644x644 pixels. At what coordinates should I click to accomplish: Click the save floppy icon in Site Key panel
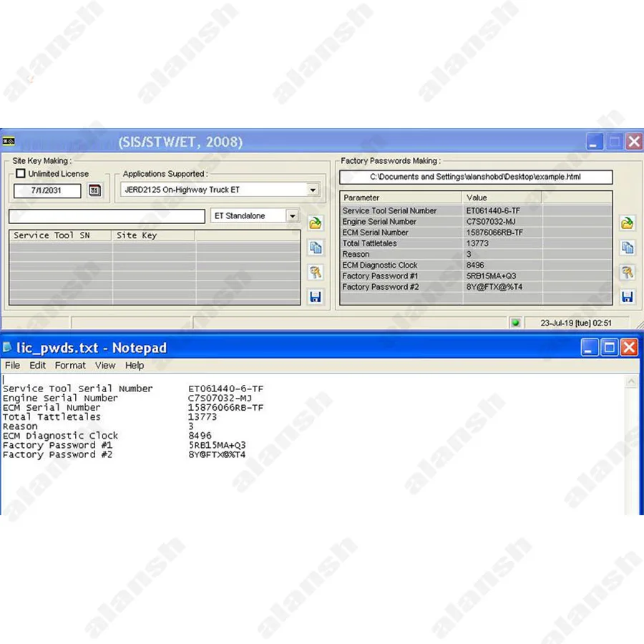point(316,296)
